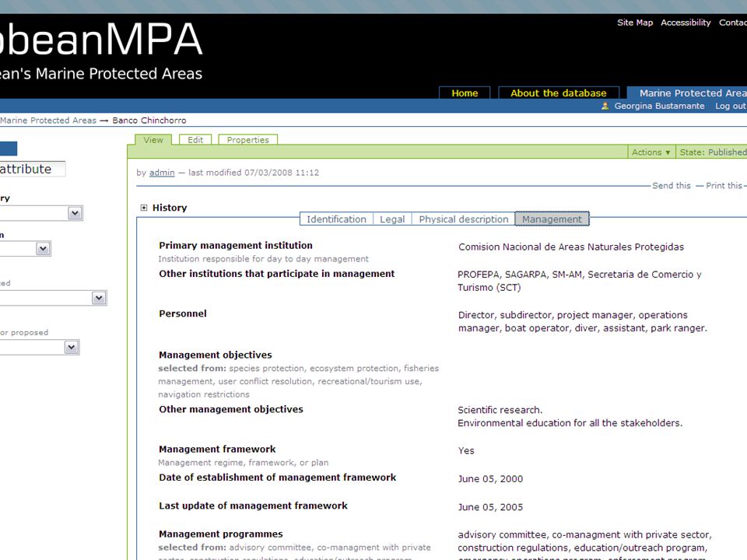747x560 pixels.
Task: Click the Send this link
Action: point(672,186)
